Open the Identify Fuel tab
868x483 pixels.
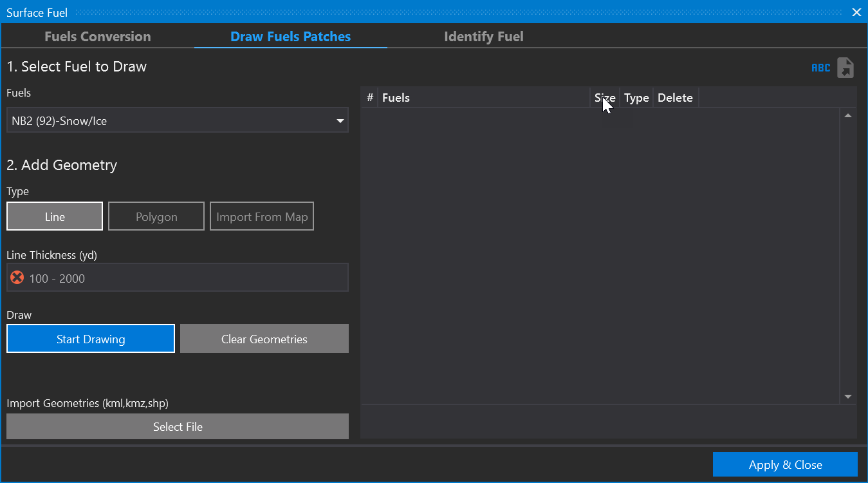pos(483,37)
